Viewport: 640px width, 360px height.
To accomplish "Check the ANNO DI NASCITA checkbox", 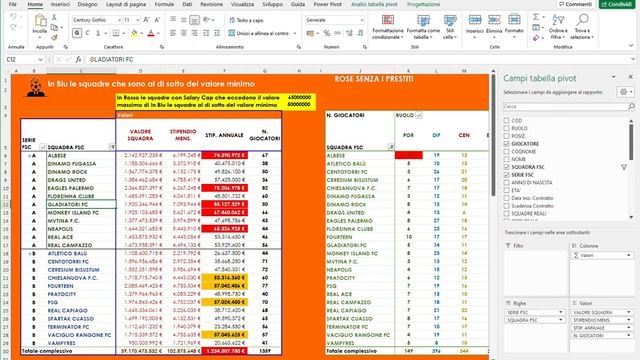I will coord(507,182).
